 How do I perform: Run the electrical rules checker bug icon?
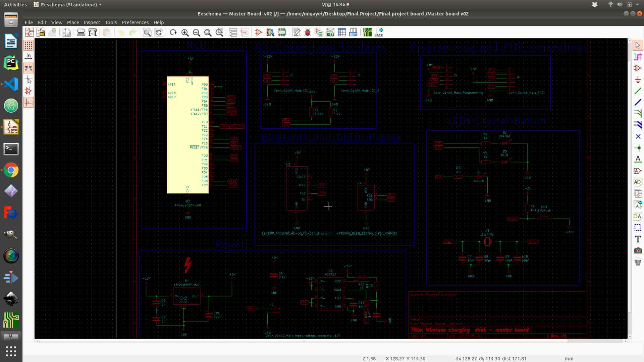[x=307, y=33]
